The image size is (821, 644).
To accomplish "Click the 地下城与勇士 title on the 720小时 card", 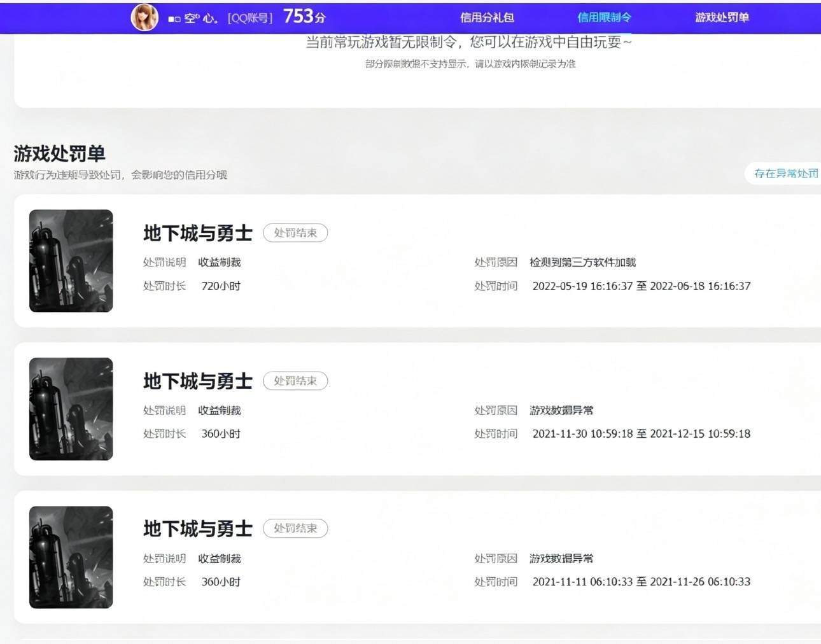I will pyautogui.click(x=198, y=234).
